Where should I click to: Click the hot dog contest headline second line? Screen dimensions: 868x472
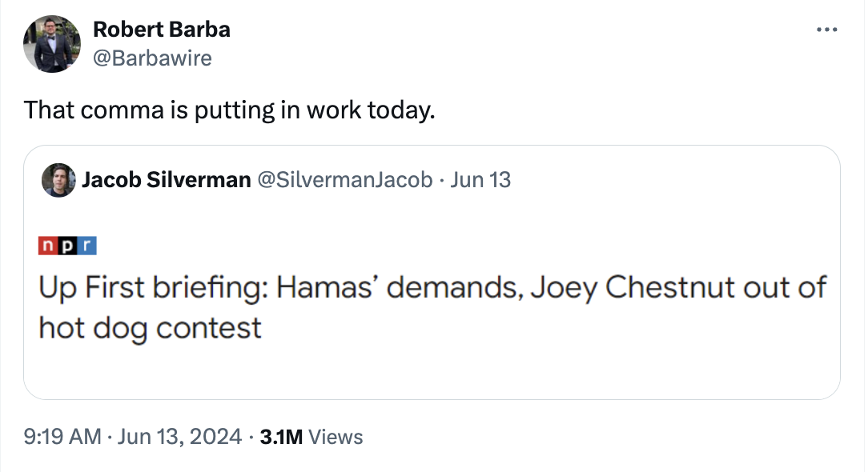(x=149, y=328)
